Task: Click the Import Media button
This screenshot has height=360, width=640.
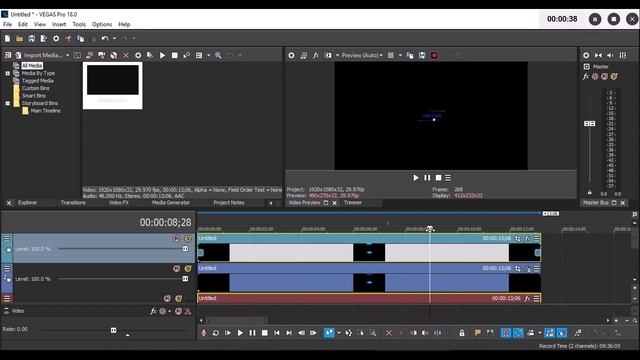Action: (x=39, y=55)
